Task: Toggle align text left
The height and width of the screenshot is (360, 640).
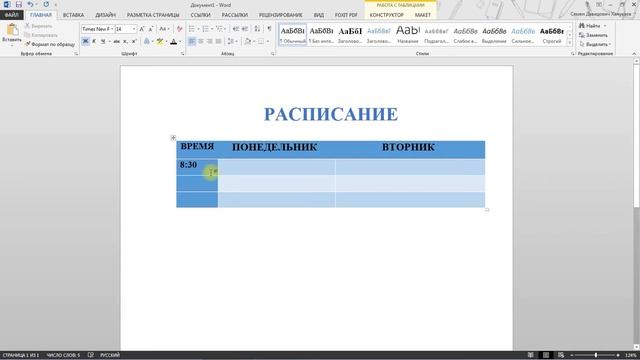Action: pos(192,41)
